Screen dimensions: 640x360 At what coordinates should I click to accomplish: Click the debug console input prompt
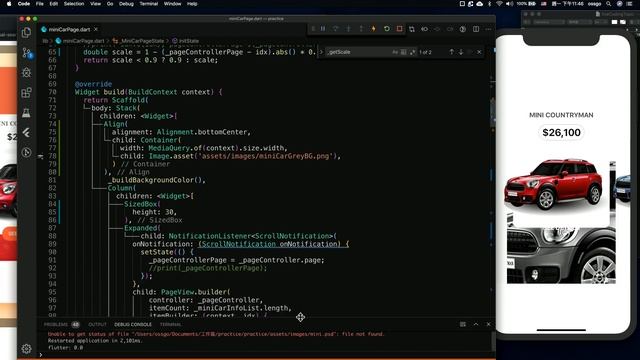265,355
